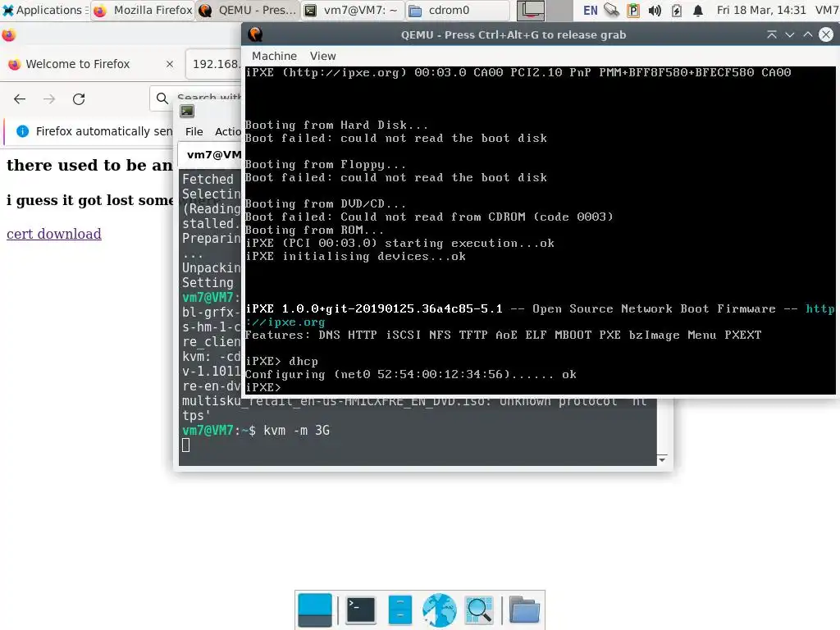Click inside the QEMU iPXE console prompt

click(263, 387)
